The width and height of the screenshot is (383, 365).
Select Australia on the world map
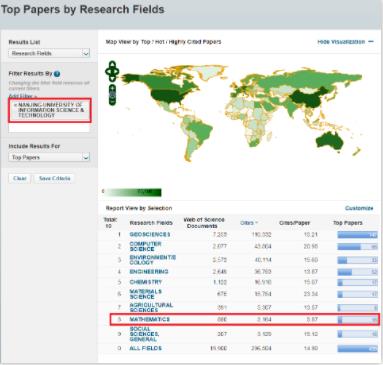point(330,140)
